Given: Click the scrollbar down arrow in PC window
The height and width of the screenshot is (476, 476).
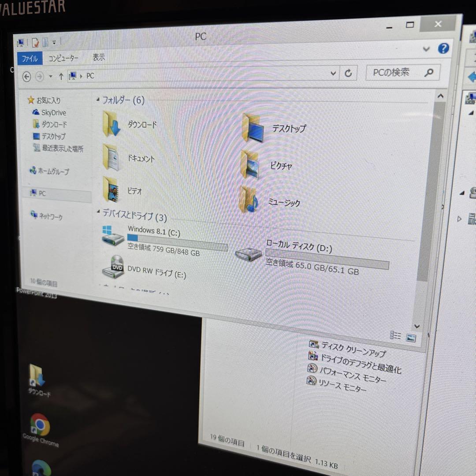Looking at the screenshot, I should 417,326.
